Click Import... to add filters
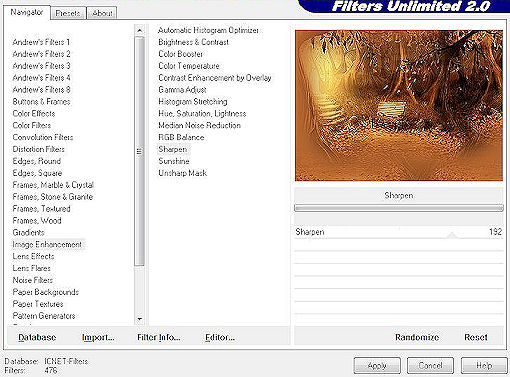Viewport: 510px width, 377px height. (x=98, y=337)
